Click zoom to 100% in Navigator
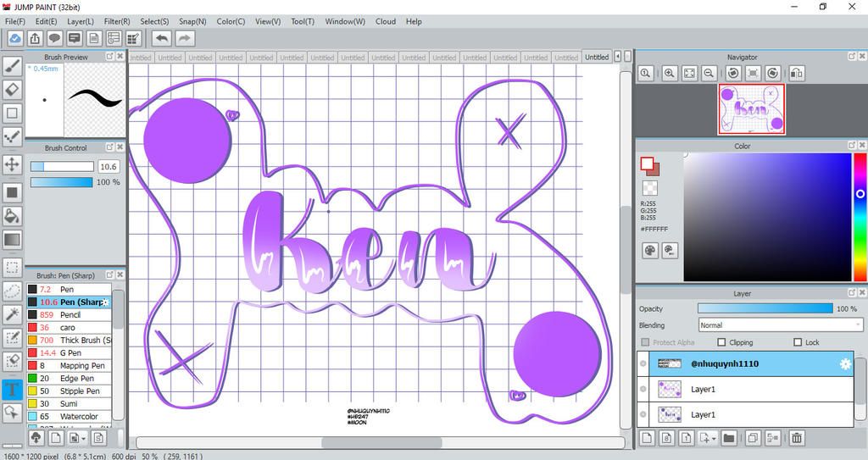868x460 pixels. pyautogui.click(x=645, y=73)
